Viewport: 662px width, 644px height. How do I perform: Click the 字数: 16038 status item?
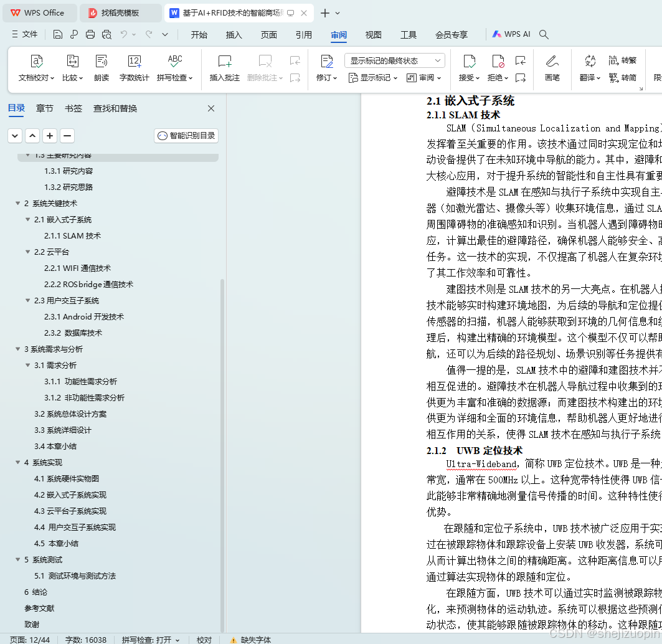86,640
